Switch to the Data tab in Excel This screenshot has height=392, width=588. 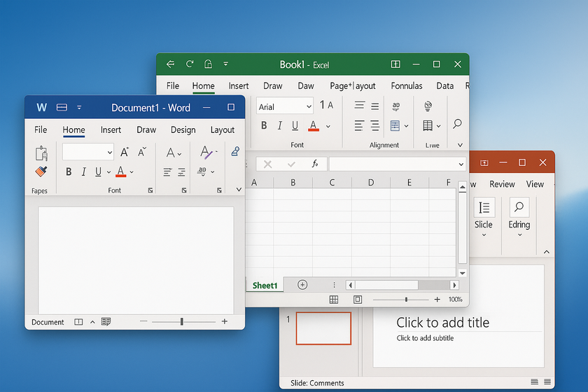445,86
